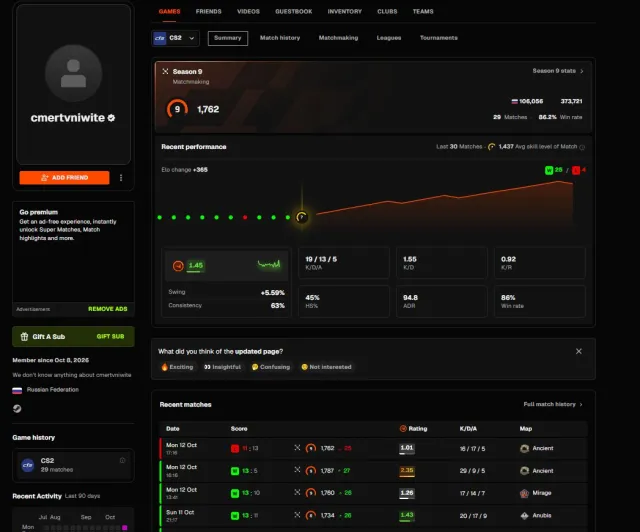Choose the Not interested feedback option

click(326, 367)
